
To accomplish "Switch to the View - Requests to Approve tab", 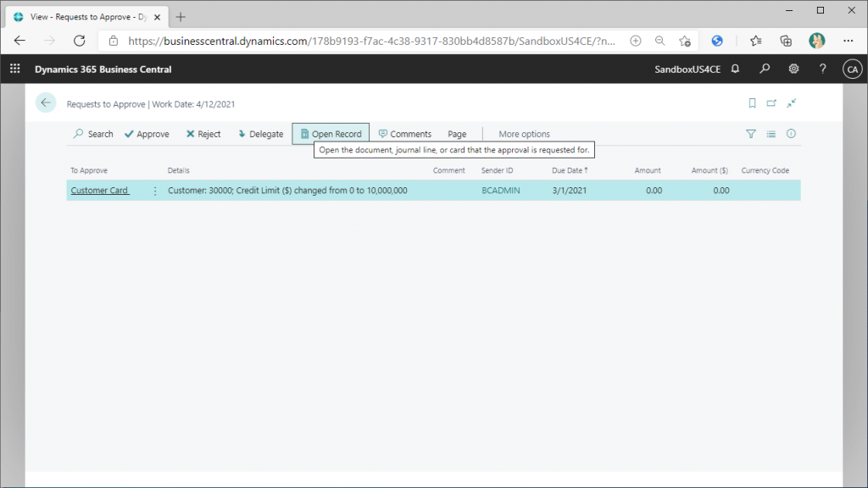I will [x=87, y=17].
